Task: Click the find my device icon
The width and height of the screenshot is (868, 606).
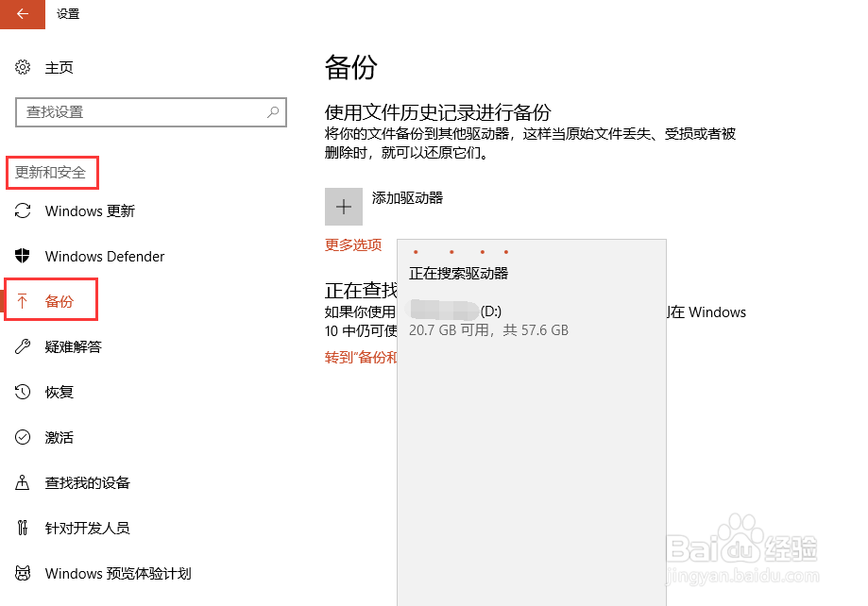Action: pos(22,482)
